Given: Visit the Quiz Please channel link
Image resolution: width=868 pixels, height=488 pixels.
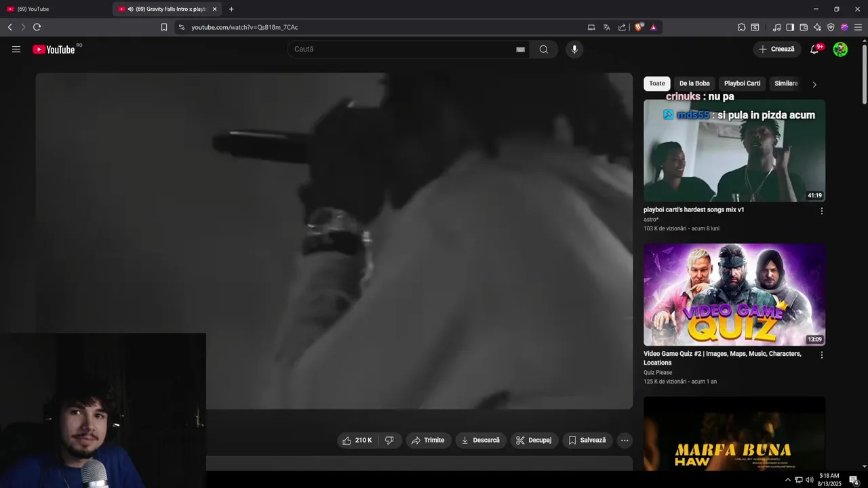Looking at the screenshot, I should click(658, 373).
